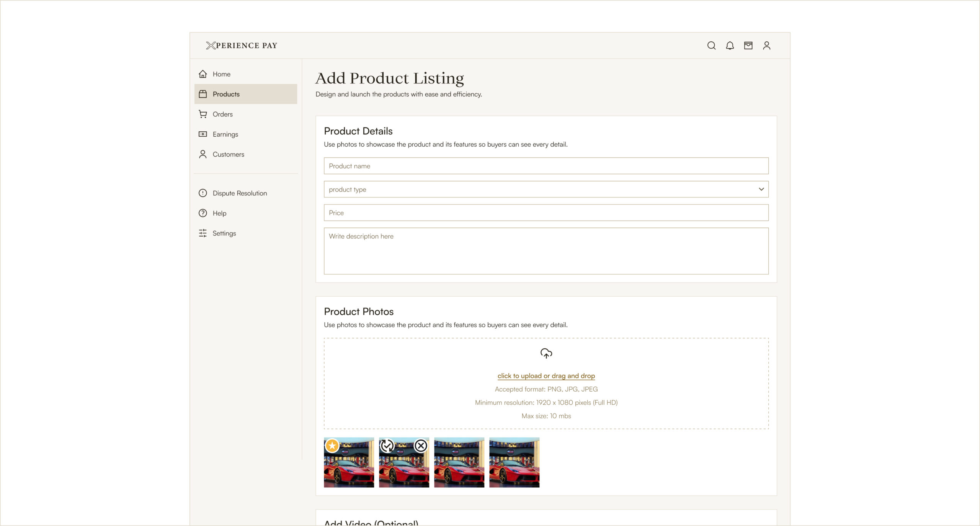Go to Orders in the sidebar
The height and width of the screenshot is (526, 980).
[222, 114]
